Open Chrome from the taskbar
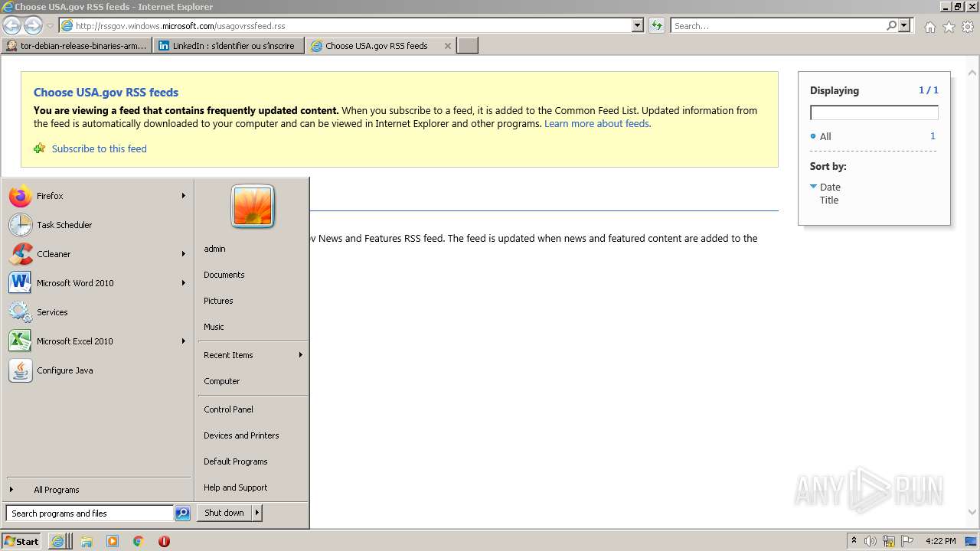980x551 pixels. tap(139, 541)
